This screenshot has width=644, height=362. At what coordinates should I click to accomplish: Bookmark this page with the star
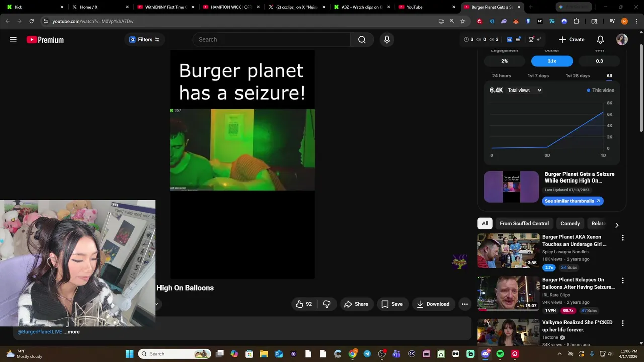coord(463,21)
